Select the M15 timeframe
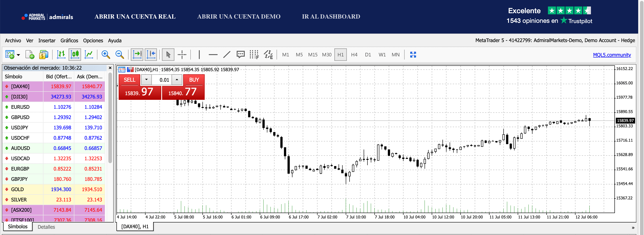This screenshot has width=644, height=235. (x=313, y=55)
